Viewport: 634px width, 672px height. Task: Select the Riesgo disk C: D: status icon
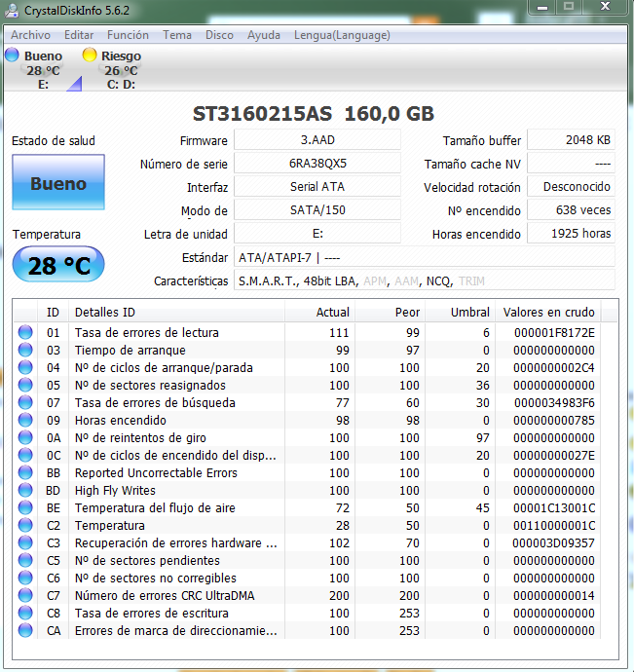pos(90,55)
